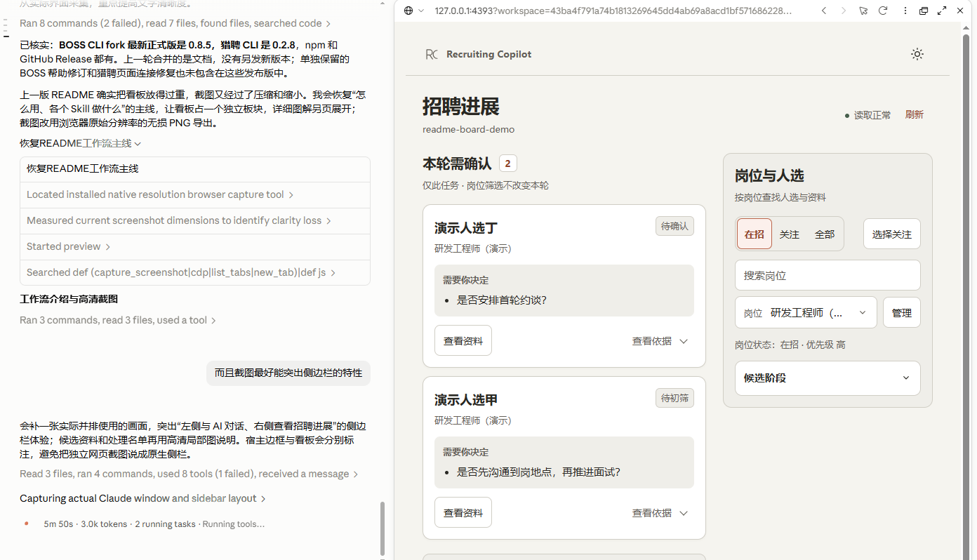Expand the 'Started preview' step
Image resolution: width=977 pixels, height=560 pixels.
69,246
